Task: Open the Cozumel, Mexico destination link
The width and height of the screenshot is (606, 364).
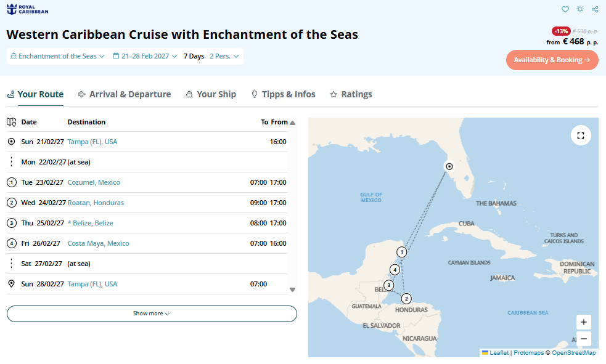Action: point(94,182)
